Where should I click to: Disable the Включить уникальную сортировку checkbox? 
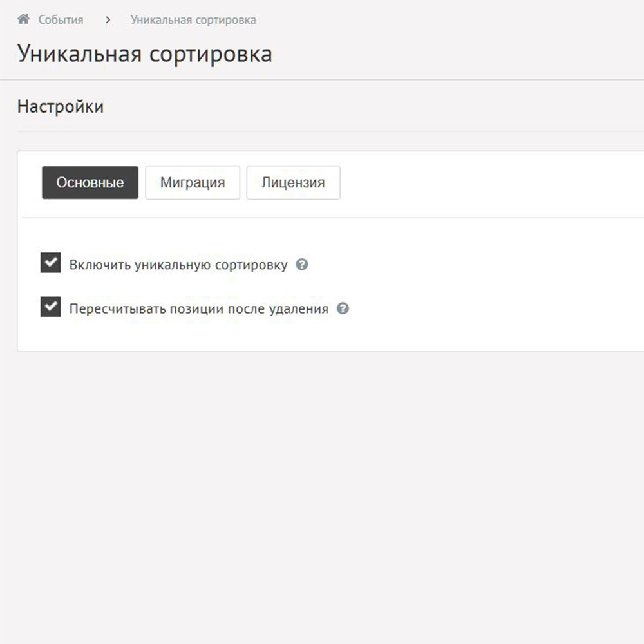click(50, 263)
